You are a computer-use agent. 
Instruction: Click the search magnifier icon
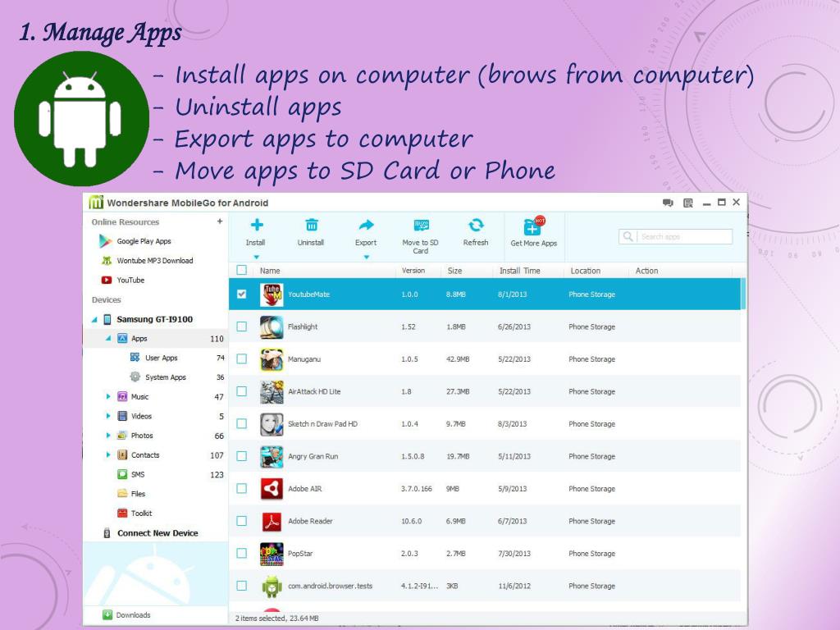pyautogui.click(x=628, y=236)
